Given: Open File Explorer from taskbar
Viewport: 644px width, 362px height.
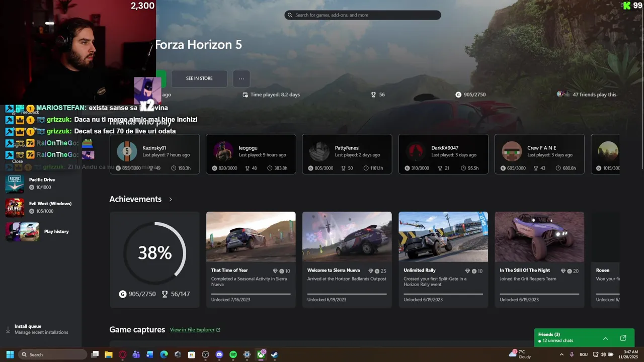Looking at the screenshot, I should [108, 354].
